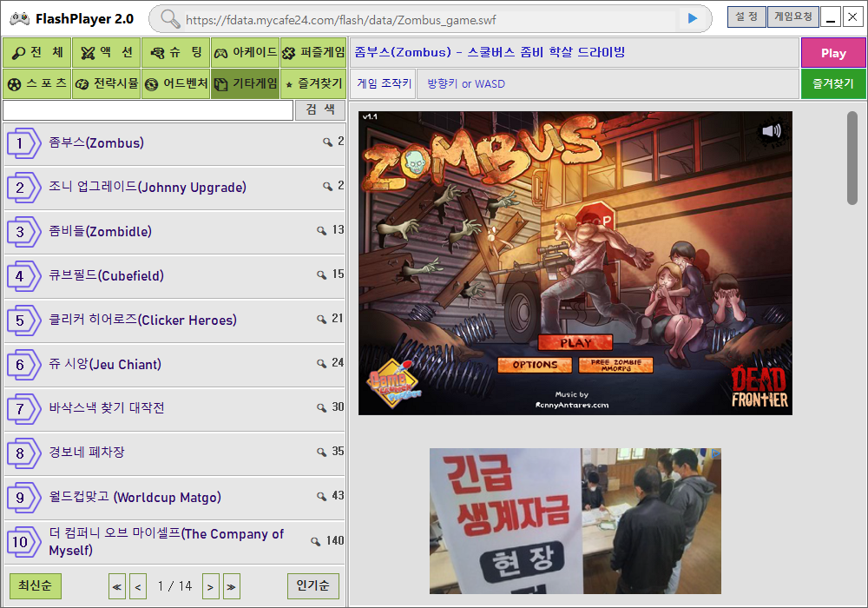Viewport: 868px width, 608px height.
Task: Click the pink Play button
Action: (x=833, y=53)
